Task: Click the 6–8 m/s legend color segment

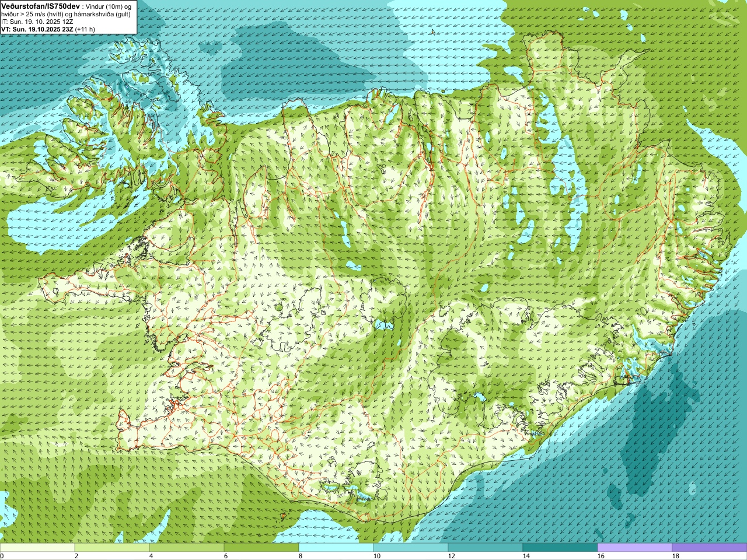Action: 261,548
